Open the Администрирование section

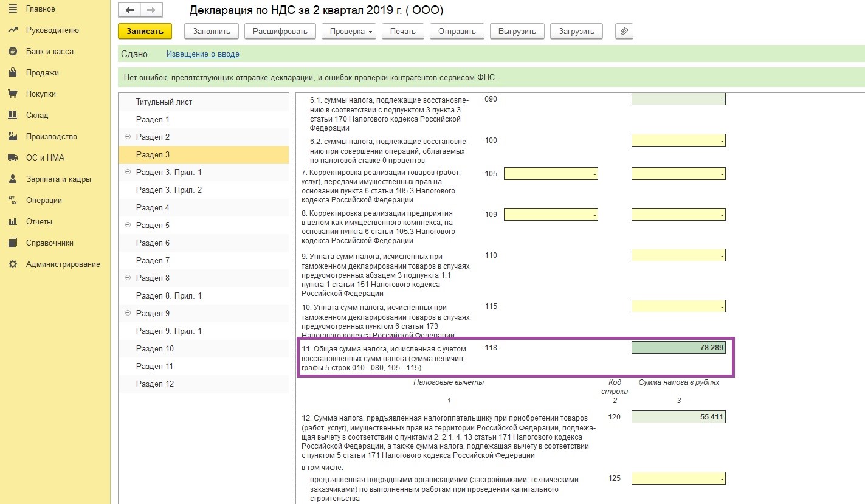pyautogui.click(x=63, y=264)
